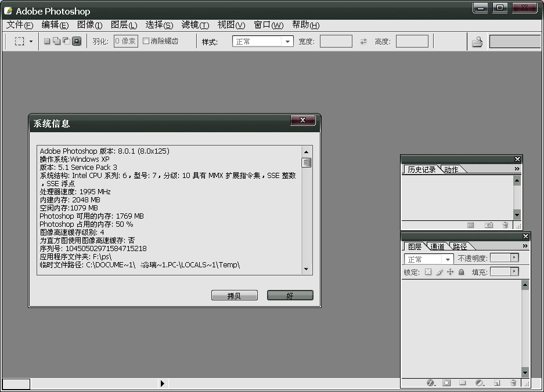Open the 不透明度 opacity slider arrow
Viewport: 544px width, 392px height.
[514, 257]
